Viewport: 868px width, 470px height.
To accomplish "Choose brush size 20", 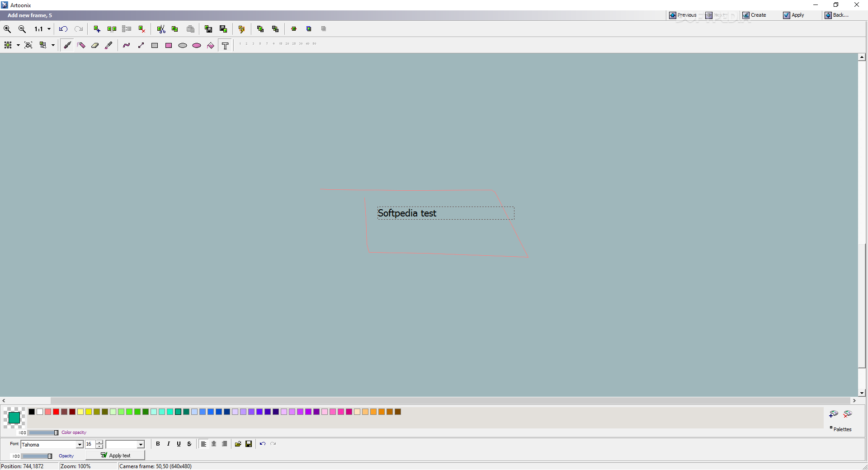I will [287, 44].
